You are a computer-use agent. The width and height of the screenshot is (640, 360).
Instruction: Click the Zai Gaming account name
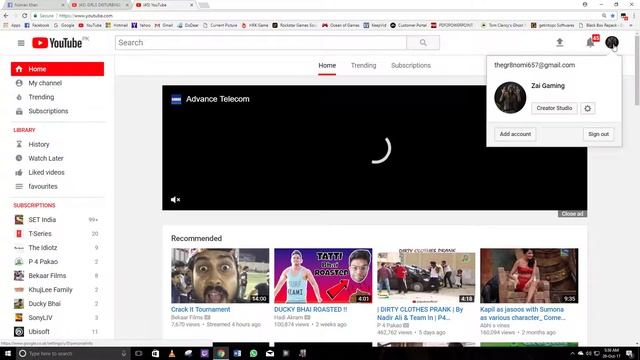click(548, 86)
